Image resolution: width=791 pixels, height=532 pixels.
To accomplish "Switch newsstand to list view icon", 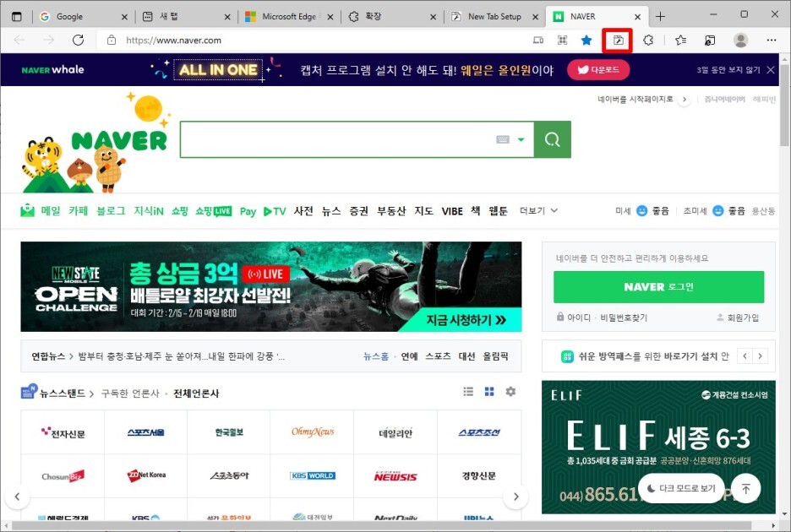I will click(x=468, y=392).
